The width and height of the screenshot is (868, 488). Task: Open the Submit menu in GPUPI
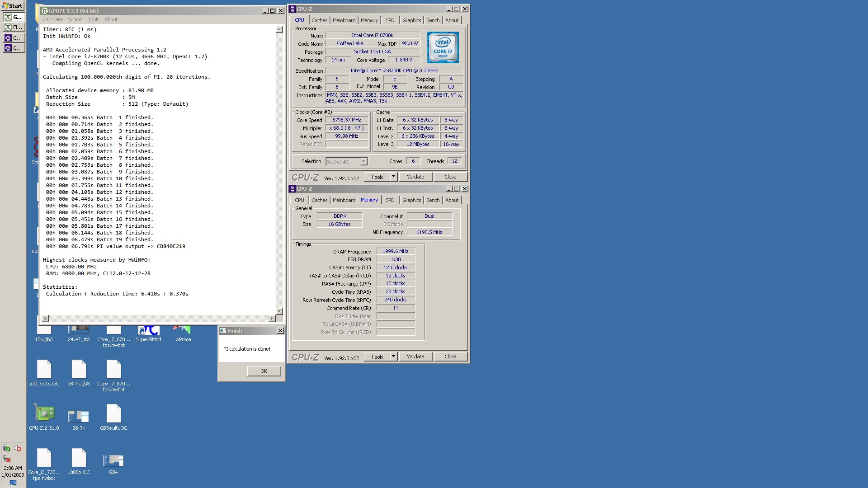[75, 19]
